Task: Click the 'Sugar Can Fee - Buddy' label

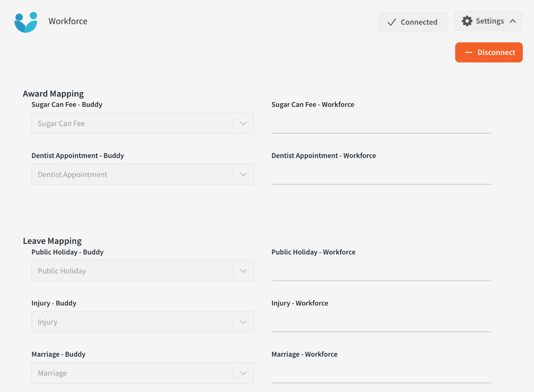Action: click(x=67, y=104)
